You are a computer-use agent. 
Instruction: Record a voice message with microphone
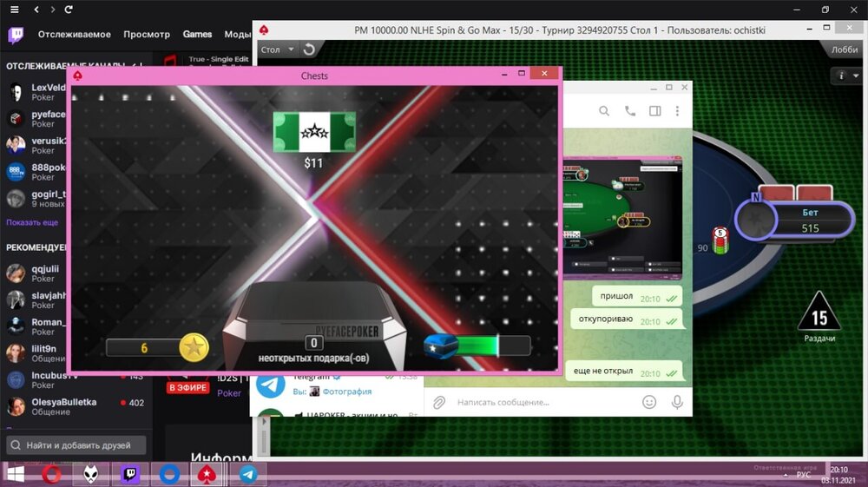click(677, 402)
